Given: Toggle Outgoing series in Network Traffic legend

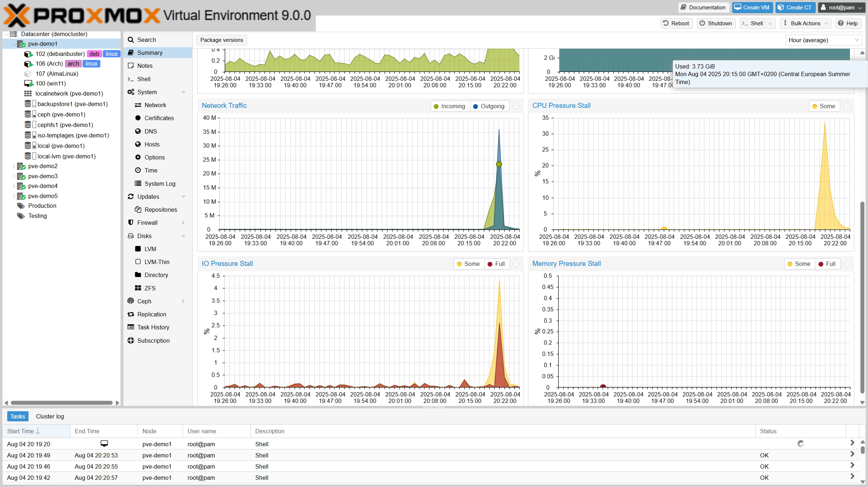Looking at the screenshot, I should click(489, 106).
